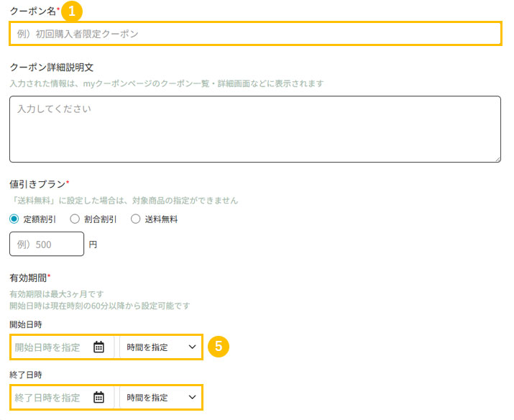Select the 定額割引 radio button

pos(14,219)
